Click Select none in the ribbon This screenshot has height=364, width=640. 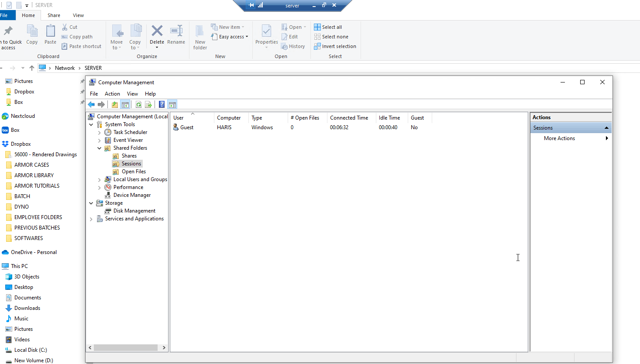pyautogui.click(x=331, y=37)
